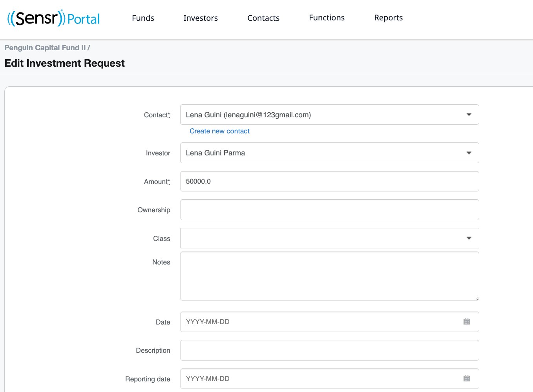Open calendar picker for Date field
This screenshot has height=392, width=533.
point(467,322)
